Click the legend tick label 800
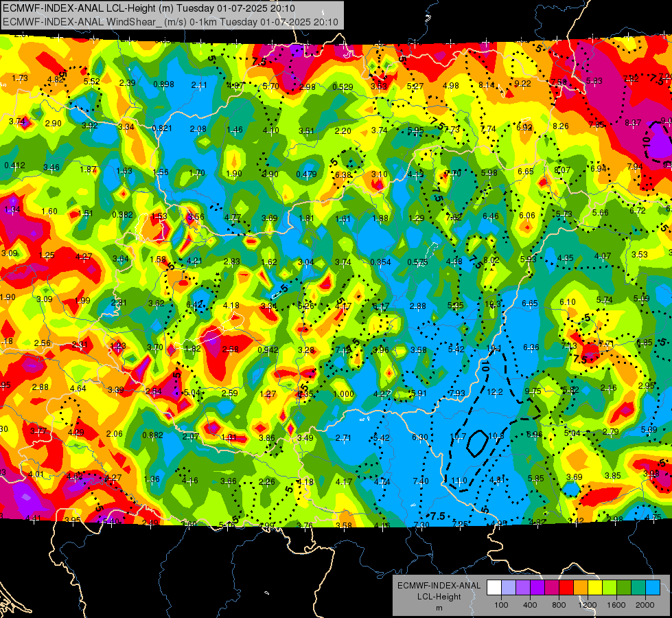Screen dimensions: 672x618 pyautogui.click(x=559, y=605)
